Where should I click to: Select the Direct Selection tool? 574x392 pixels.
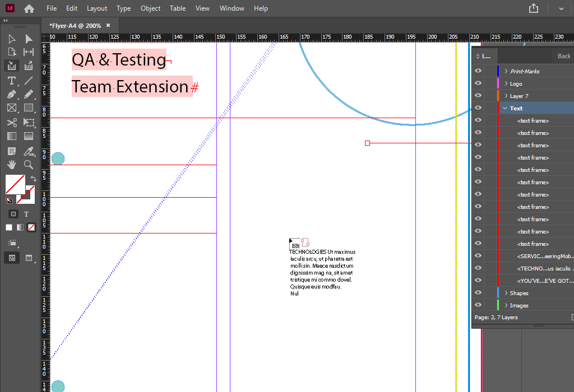click(x=29, y=39)
